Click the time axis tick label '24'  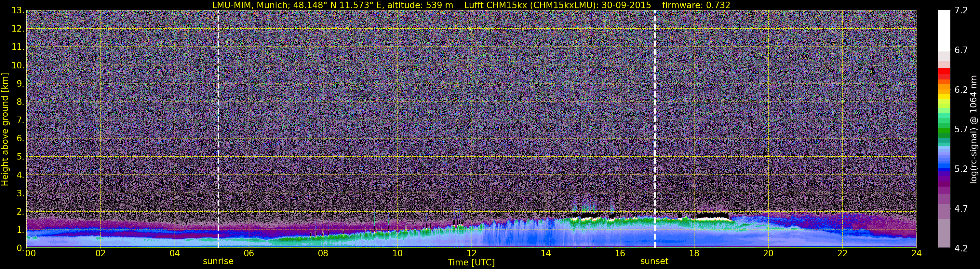pos(917,254)
